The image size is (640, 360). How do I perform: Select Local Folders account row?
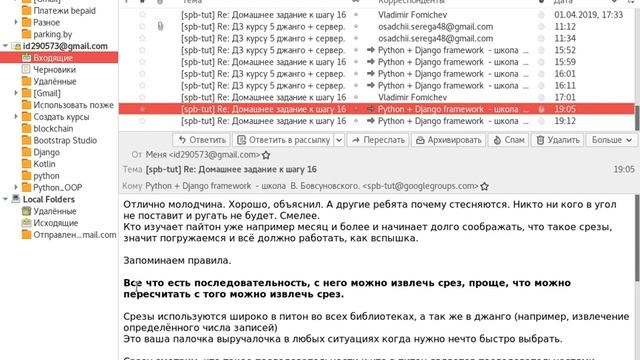49,200
